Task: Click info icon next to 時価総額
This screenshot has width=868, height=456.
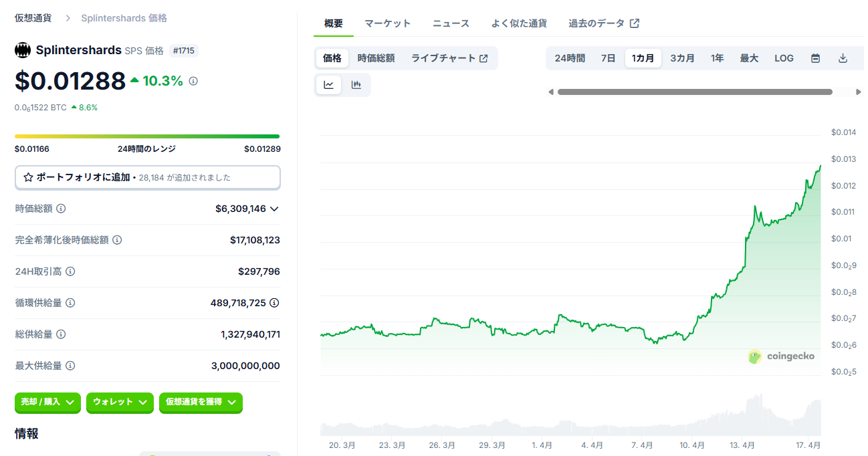Action: pos(61,209)
